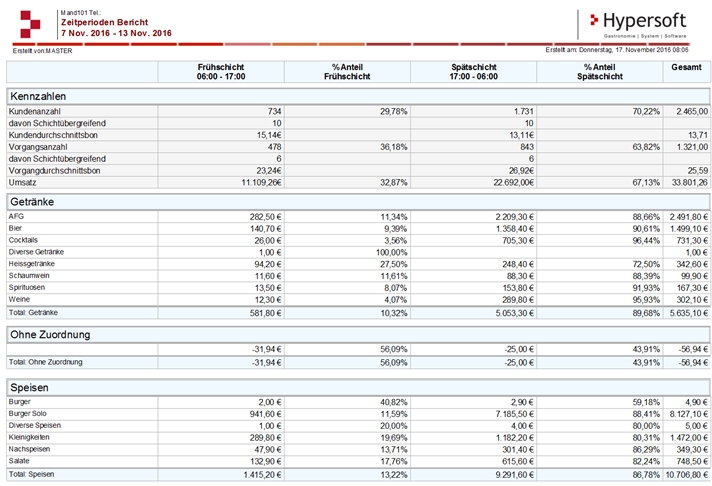Select the Getränke section heading
The height and width of the screenshot is (486, 712).
pyautogui.click(x=32, y=202)
